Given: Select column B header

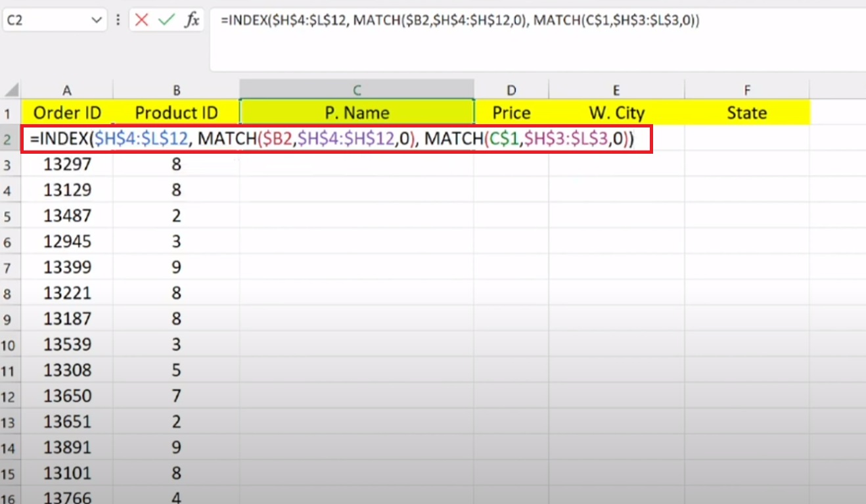Looking at the screenshot, I should 175,89.
